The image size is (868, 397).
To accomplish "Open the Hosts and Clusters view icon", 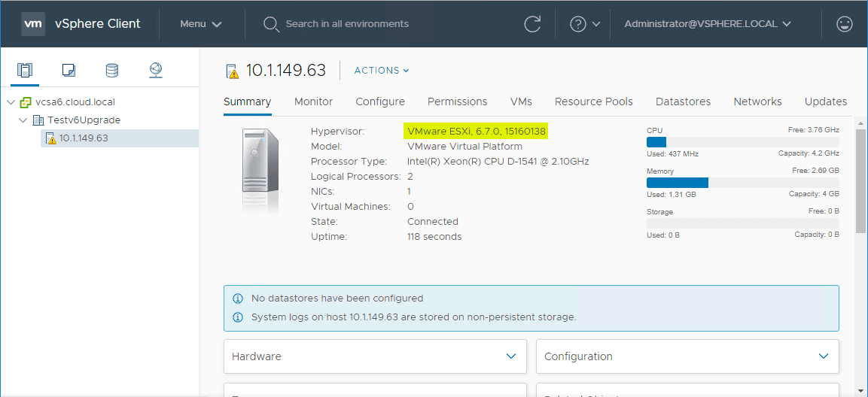I will coord(25,71).
